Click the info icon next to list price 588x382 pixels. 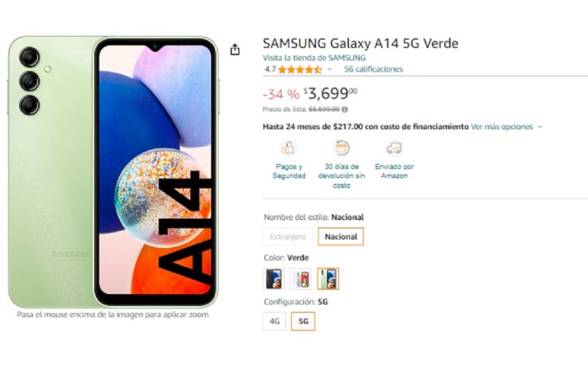pos(345,109)
